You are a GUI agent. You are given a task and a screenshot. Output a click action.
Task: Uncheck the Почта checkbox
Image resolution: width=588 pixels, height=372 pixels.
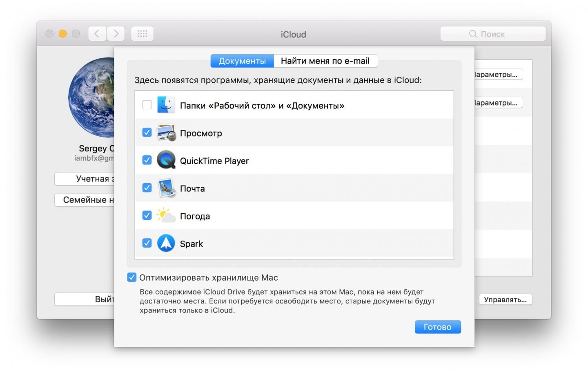(x=147, y=188)
